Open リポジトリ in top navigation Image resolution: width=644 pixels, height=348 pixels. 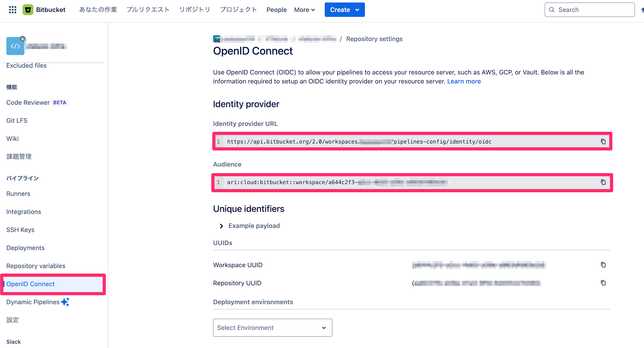(x=195, y=10)
